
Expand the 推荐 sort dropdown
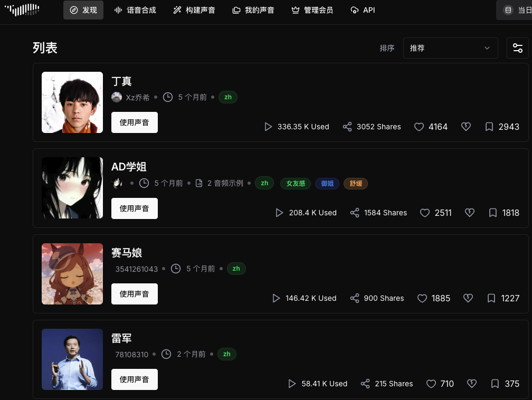click(450, 48)
